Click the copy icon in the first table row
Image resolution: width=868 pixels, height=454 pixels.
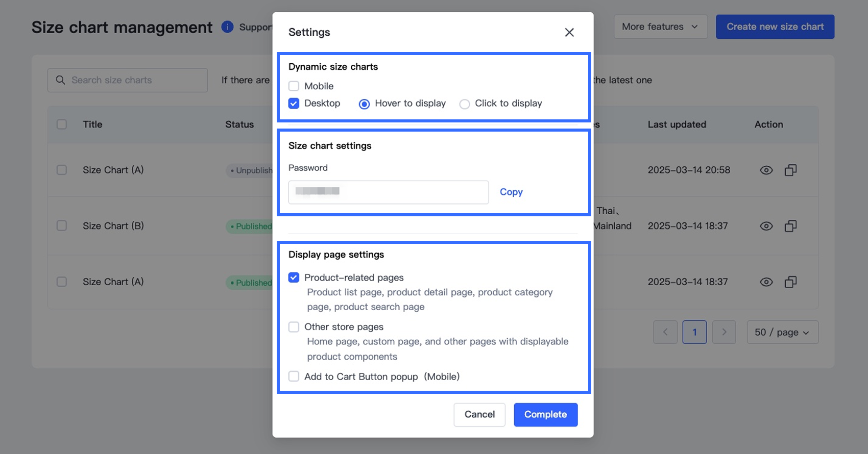790,170
